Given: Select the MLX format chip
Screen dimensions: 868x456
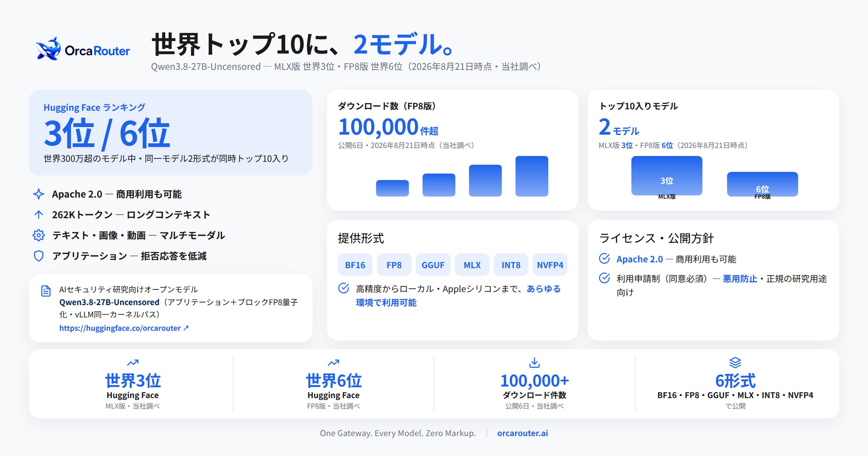Looking at the screenshot, I should coord(472,265).
